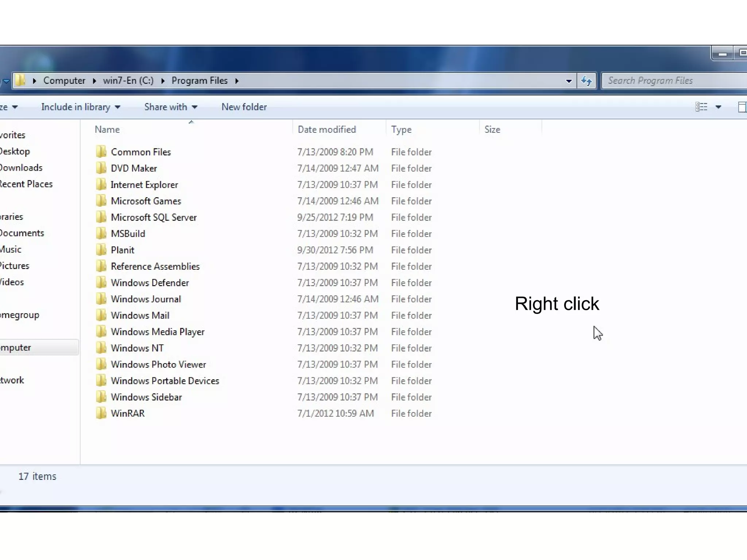Sort by Date modified column header

point(326,129)
